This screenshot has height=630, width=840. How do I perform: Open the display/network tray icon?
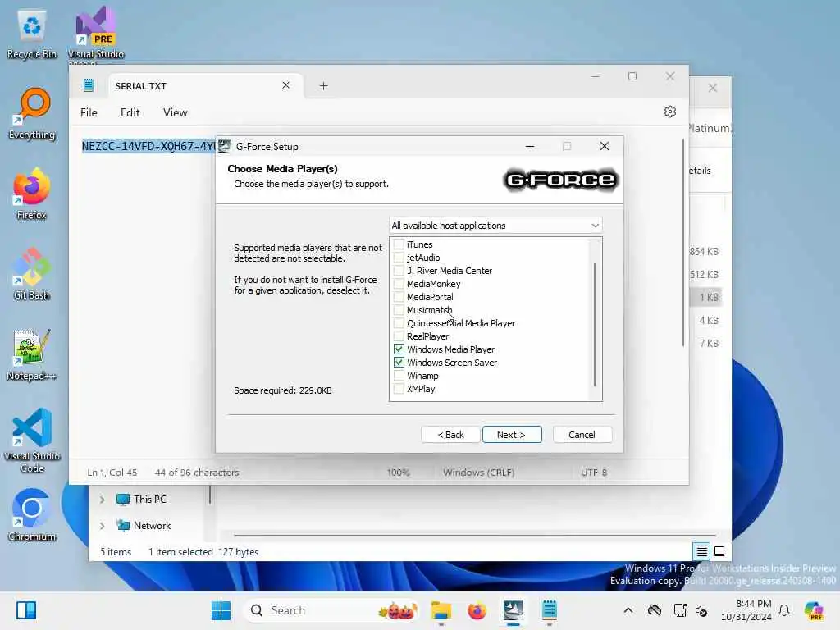680,610
